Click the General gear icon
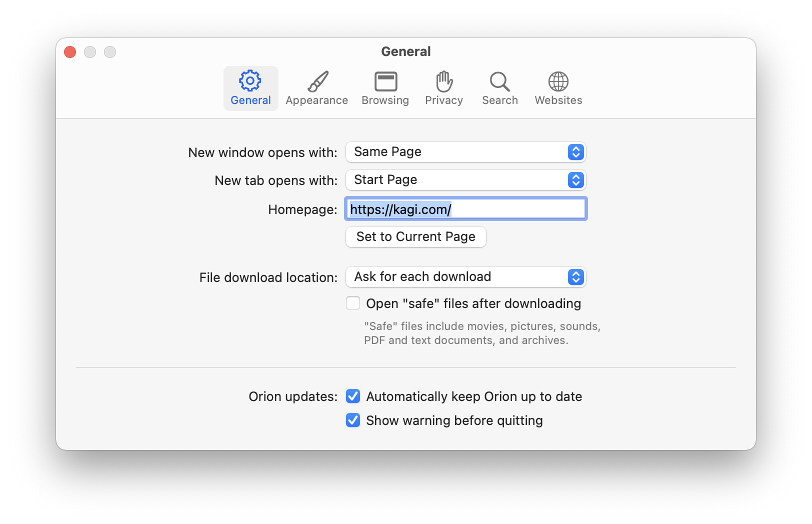Viewport: 812px width, 524px height. click(x=250, y=81)
